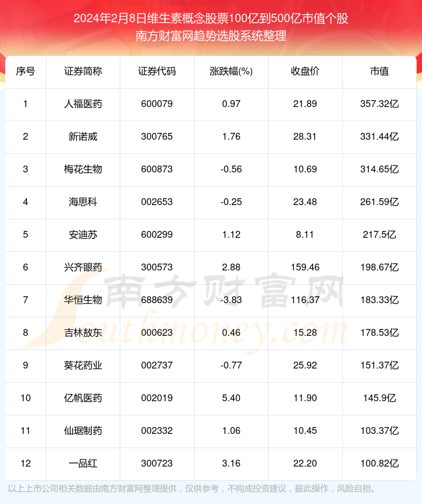
Task: Select stock name 梅花生物
Action: pos(83,169)
